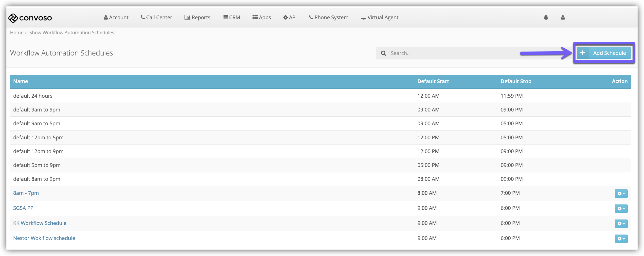Open the Reports menu
The image size is (644, 256).
197,18
